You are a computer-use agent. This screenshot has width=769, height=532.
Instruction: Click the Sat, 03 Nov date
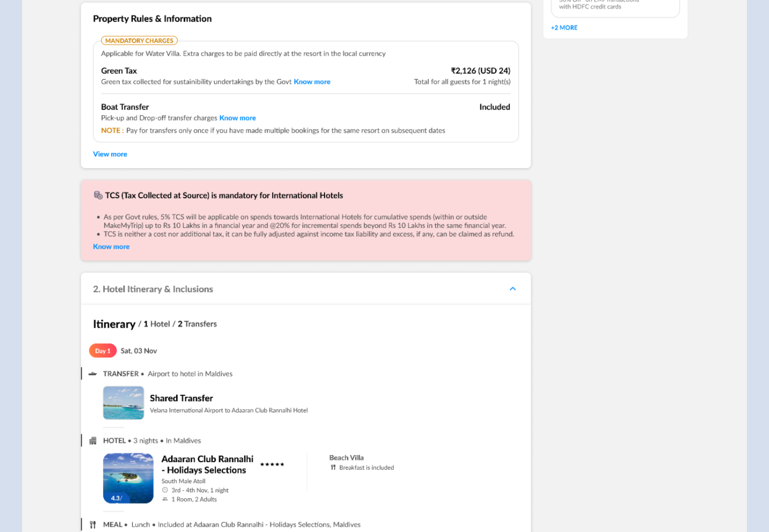(x=139, y=351)
